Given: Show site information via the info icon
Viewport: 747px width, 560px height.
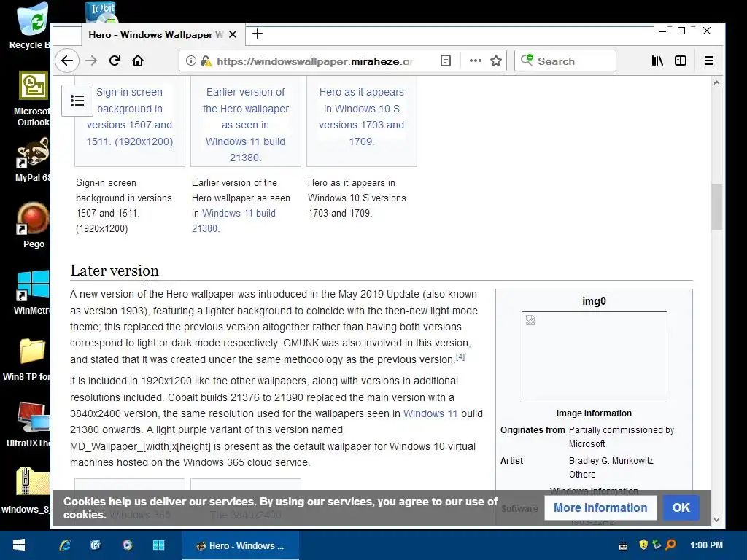Looking at the screenshot, I should click(191, 61).
